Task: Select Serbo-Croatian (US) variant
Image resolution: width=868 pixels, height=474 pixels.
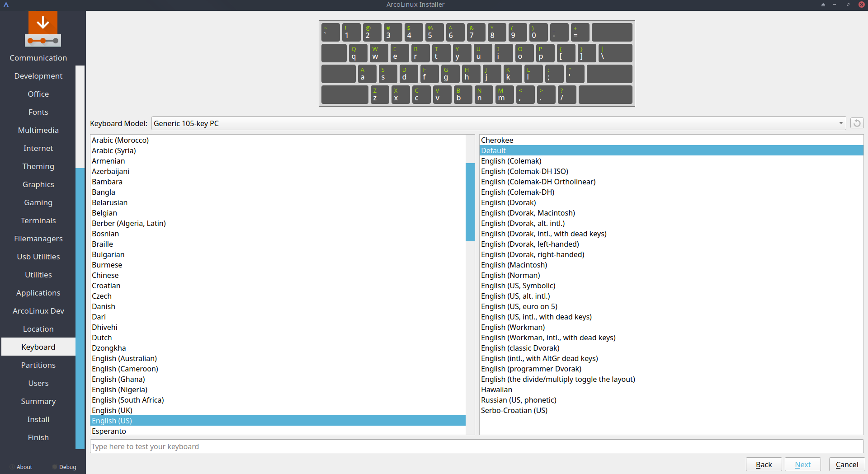Action: pyautogui.click(x=671, y=410)
